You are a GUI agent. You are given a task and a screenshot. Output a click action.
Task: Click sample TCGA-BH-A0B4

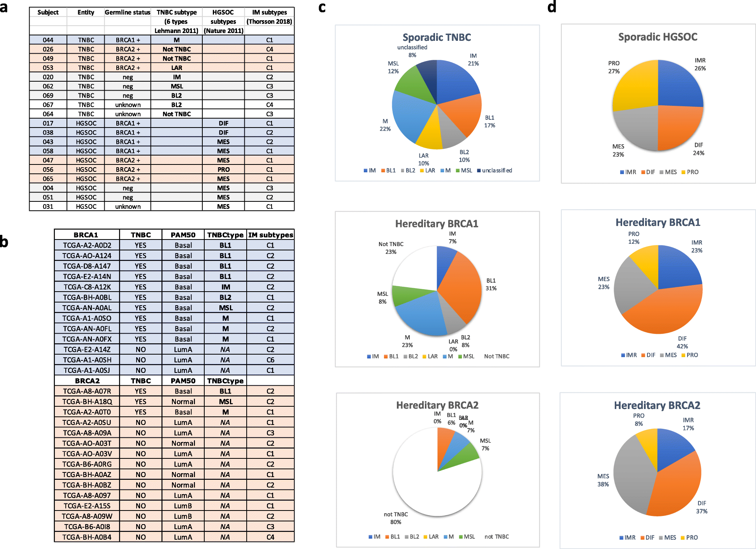(x=87, y=537)
